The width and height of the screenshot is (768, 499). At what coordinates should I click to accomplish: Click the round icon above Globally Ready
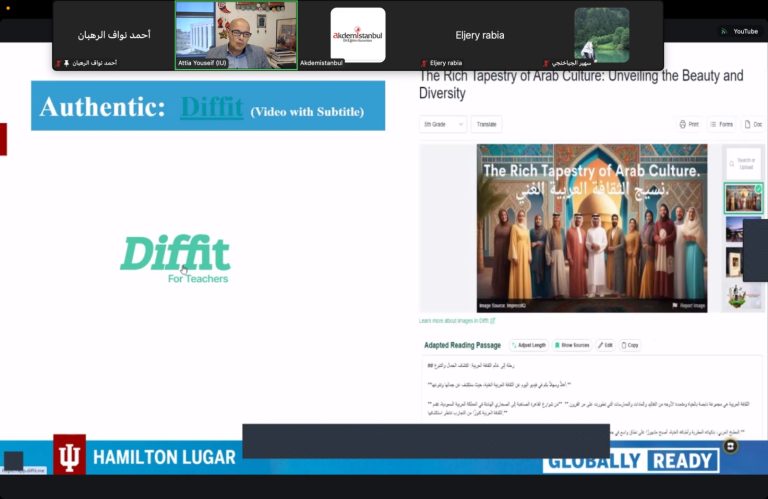coord(730,446)
